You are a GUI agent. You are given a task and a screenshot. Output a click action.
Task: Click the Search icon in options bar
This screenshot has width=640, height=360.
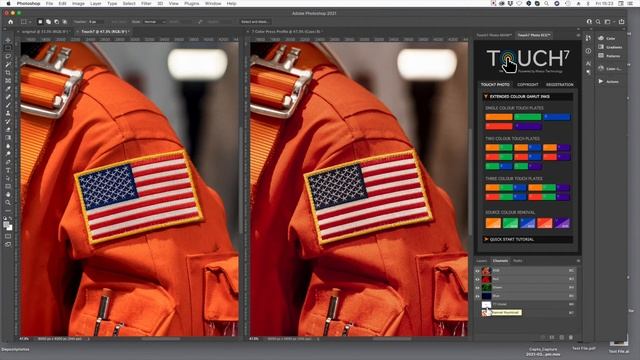coord(598,22)
